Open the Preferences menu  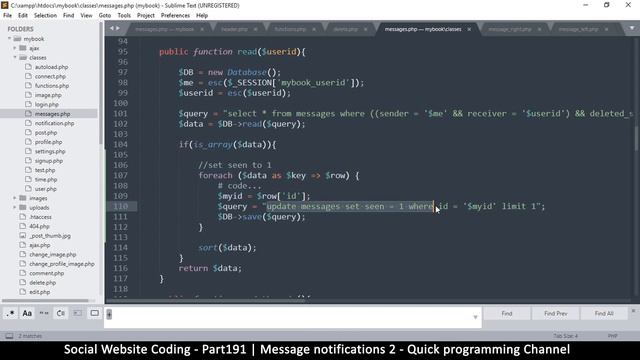click(175, 16)
